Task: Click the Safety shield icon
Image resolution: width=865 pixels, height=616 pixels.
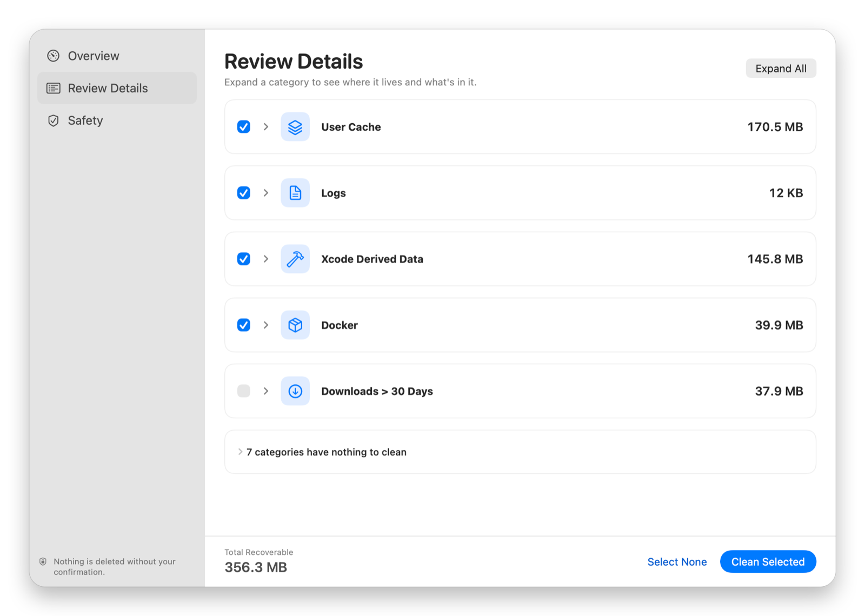Action: pos(53,120)
